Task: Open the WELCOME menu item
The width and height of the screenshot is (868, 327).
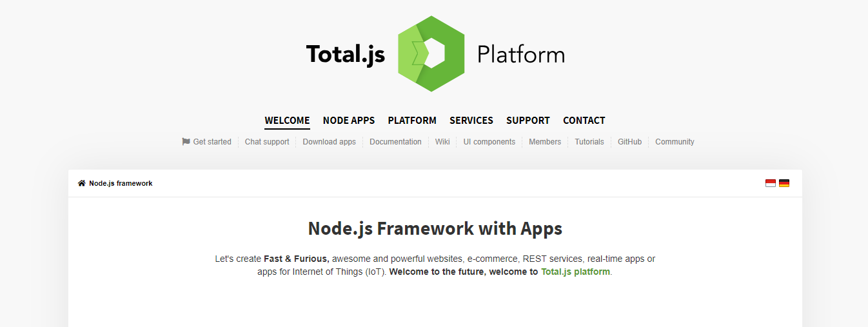Action: click(287, 121)
